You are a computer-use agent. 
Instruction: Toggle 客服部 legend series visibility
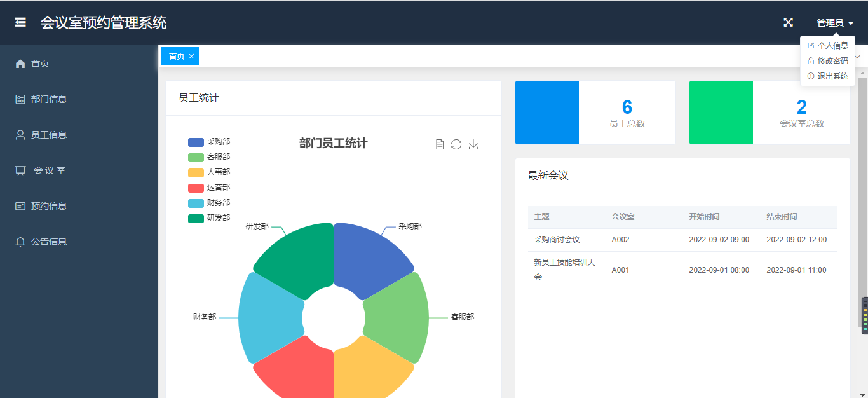209,157
